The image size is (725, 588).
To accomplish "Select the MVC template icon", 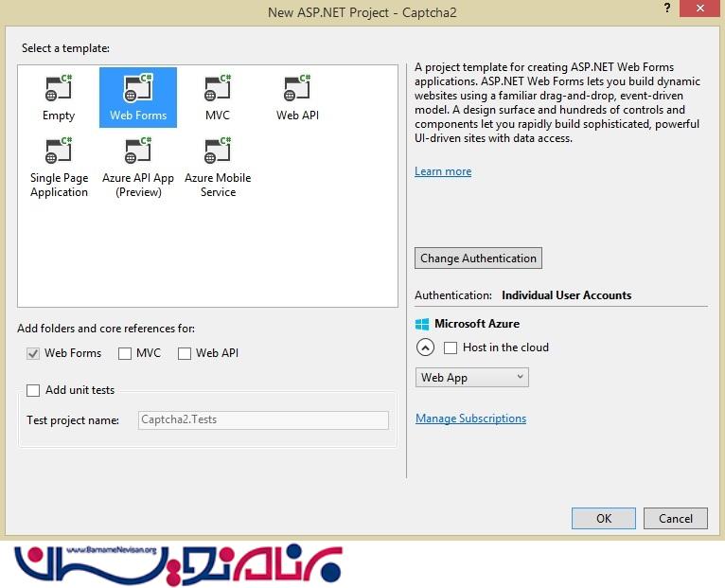I will coord(218,91).
